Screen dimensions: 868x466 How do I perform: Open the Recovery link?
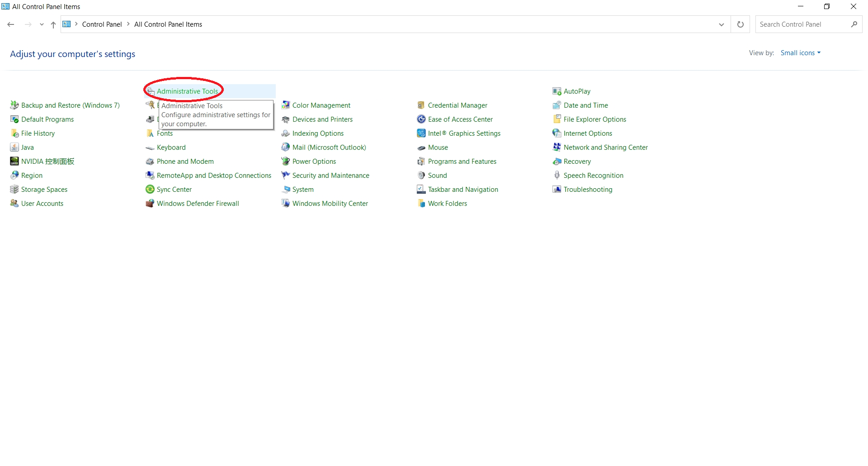click(x=577, y=162)
